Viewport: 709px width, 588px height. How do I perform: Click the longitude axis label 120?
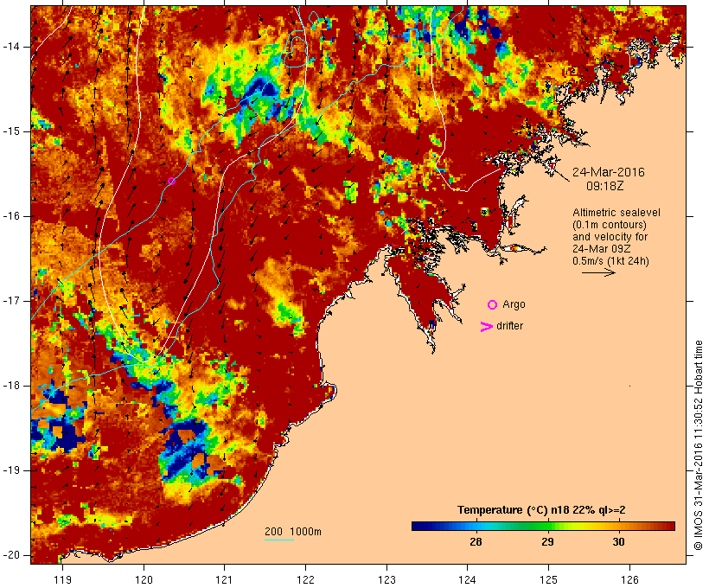(x=144, y=580)
